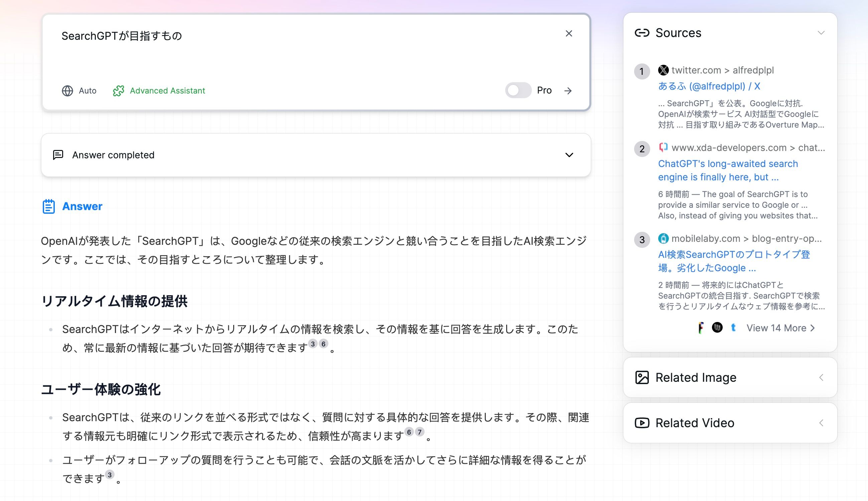Click the mobilelaby.com > blog-entry breadcrumb

click(x=746, y=238)
